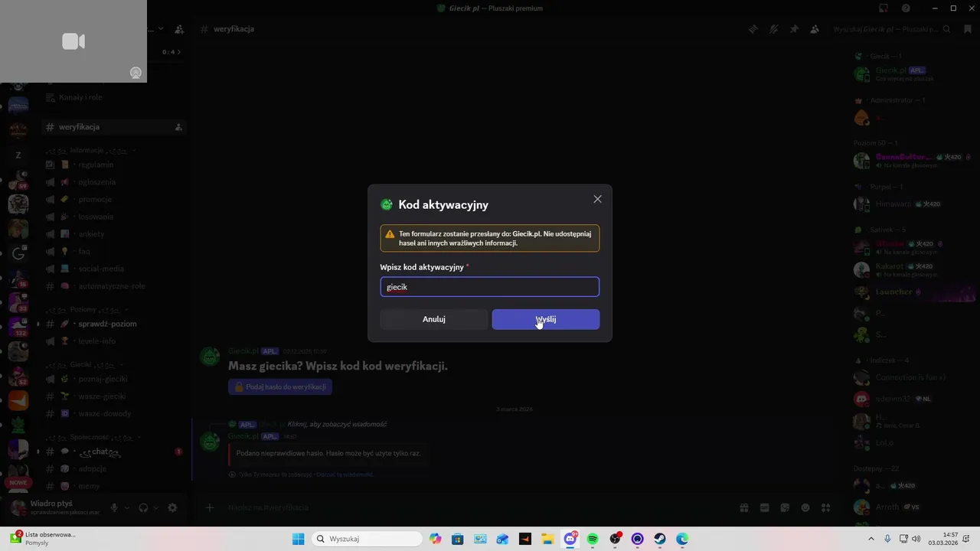
Task: Click the Wyszukaj taskbar search box
Action: pyautogui.click(x=367, y=539)
